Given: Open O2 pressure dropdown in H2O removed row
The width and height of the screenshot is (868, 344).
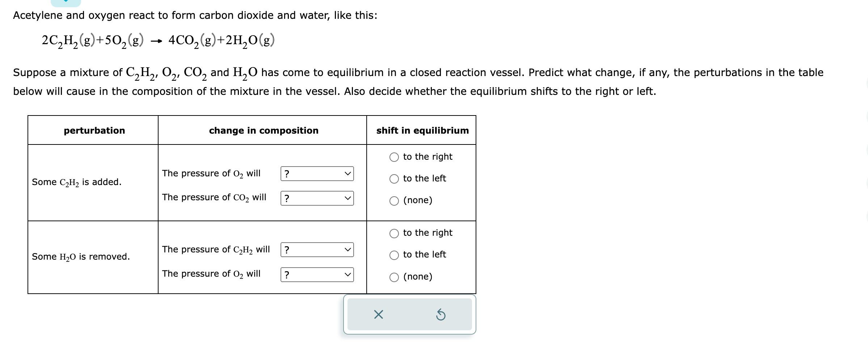Looking at the screenshot, I should click(x=317, y=274).
